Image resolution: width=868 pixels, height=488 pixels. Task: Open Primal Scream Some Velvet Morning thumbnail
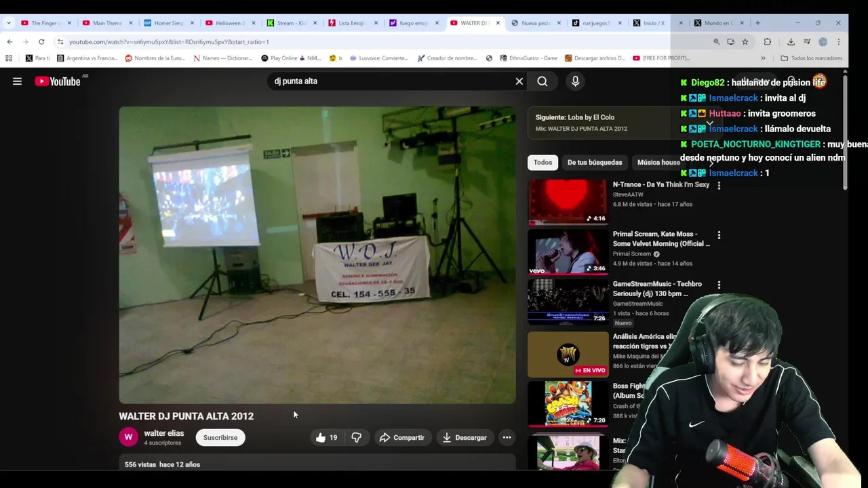(x=568, y=252)
